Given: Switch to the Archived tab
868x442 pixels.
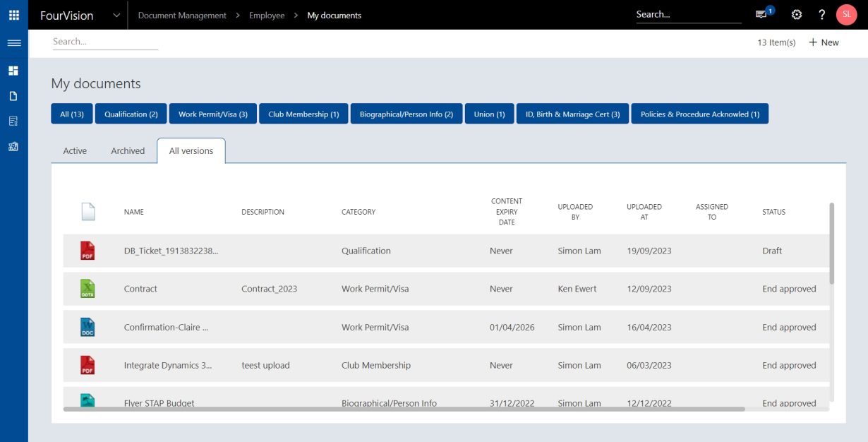Looking at the screenshot, I should (128, 150).
